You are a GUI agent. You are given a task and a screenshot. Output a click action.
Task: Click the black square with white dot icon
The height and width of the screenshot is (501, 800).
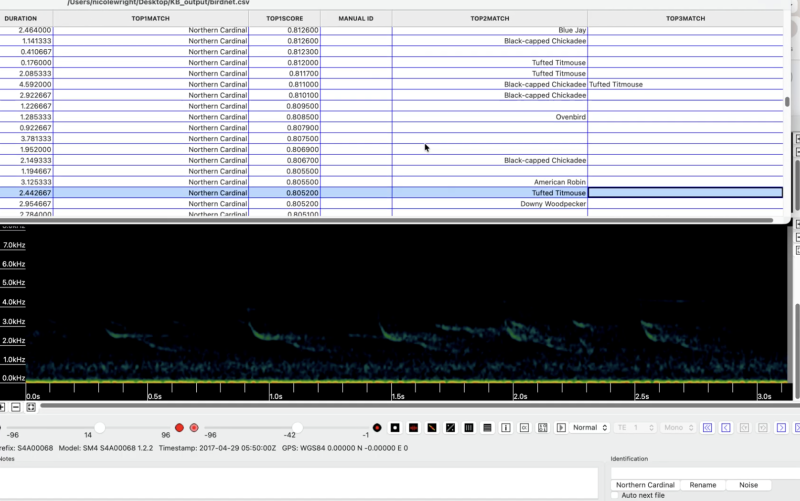tap(395, 428)
